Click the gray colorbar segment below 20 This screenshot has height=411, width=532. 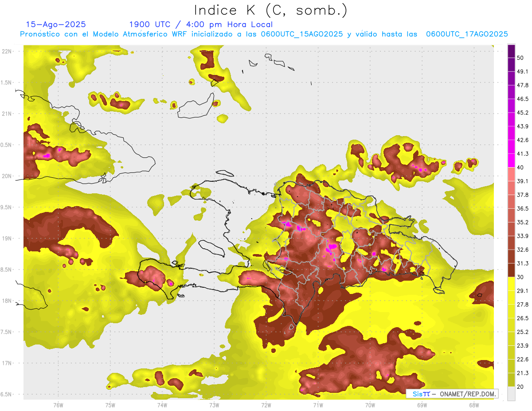pos(511,393)
